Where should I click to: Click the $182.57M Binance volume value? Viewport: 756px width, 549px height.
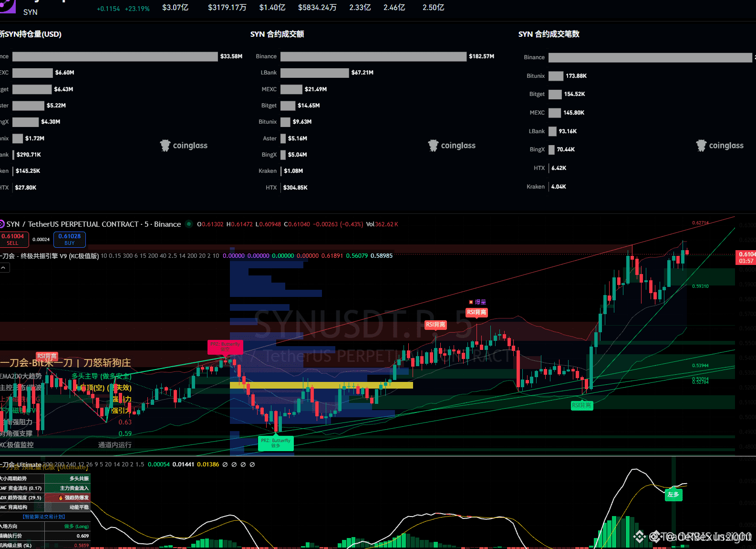tap(482, 56)
